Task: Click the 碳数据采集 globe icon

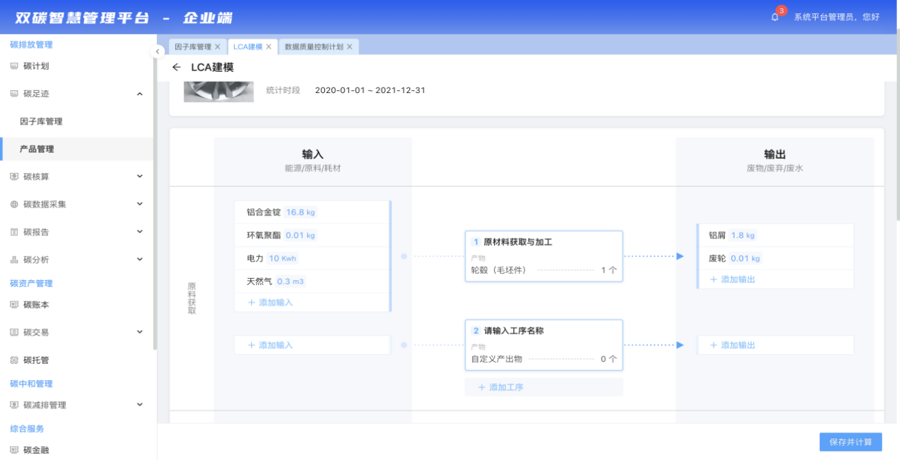Action: coord(14,204)
